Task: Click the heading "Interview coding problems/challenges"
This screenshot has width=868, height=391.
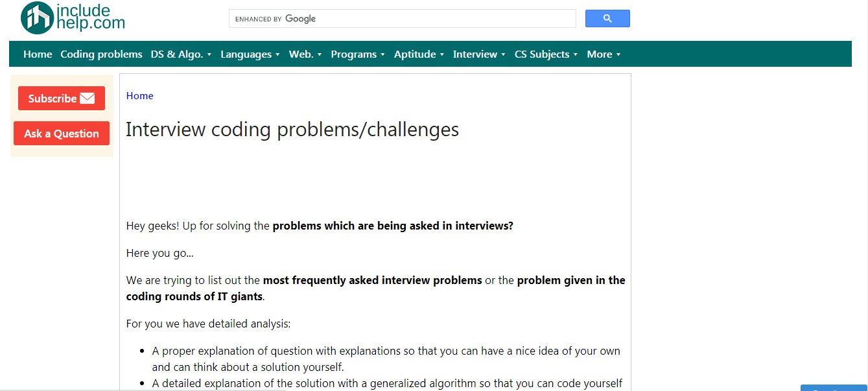Action: (292, 130)
